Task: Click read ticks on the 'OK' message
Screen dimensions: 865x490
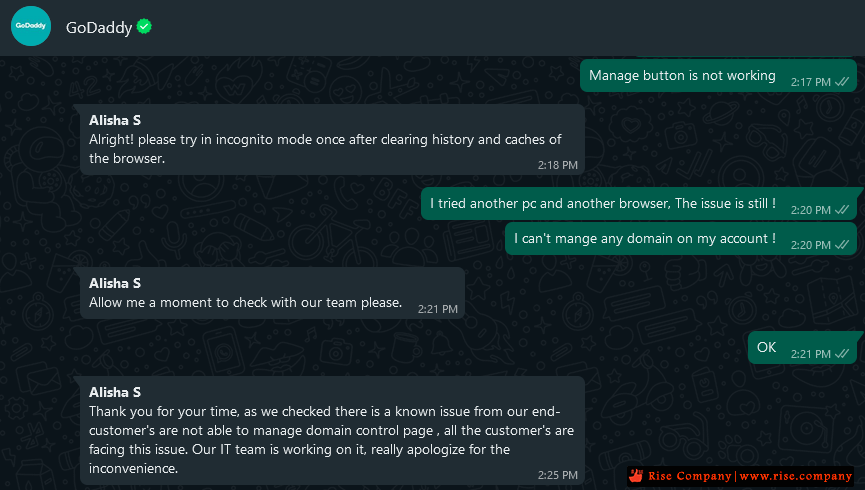Action: [842, 354]
